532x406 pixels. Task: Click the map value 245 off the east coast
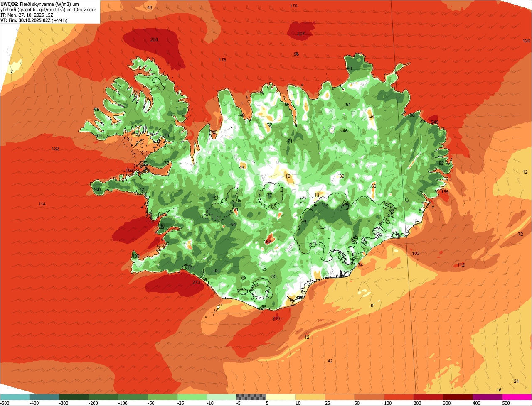(435, 122)
